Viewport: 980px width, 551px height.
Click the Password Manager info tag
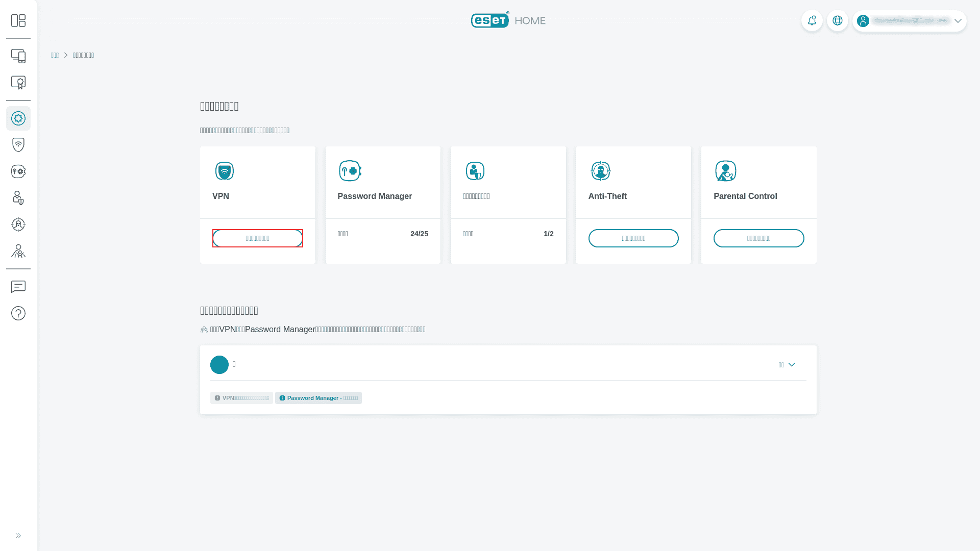(x=318, y=397)
